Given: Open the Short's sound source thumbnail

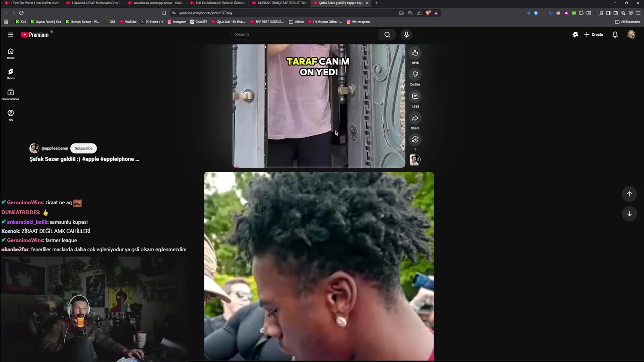Looking at the screenshot, I should [x=415, y=160].
